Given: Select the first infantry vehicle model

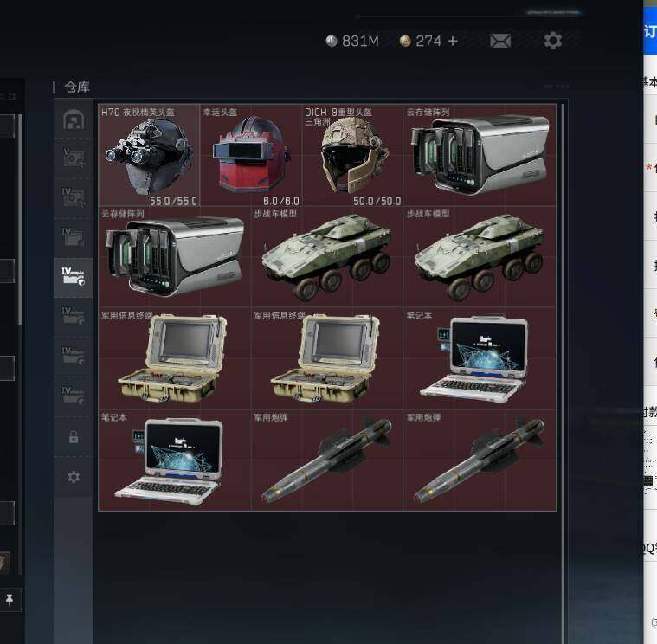Looking at the screenshot, I should tap(327, 257).
